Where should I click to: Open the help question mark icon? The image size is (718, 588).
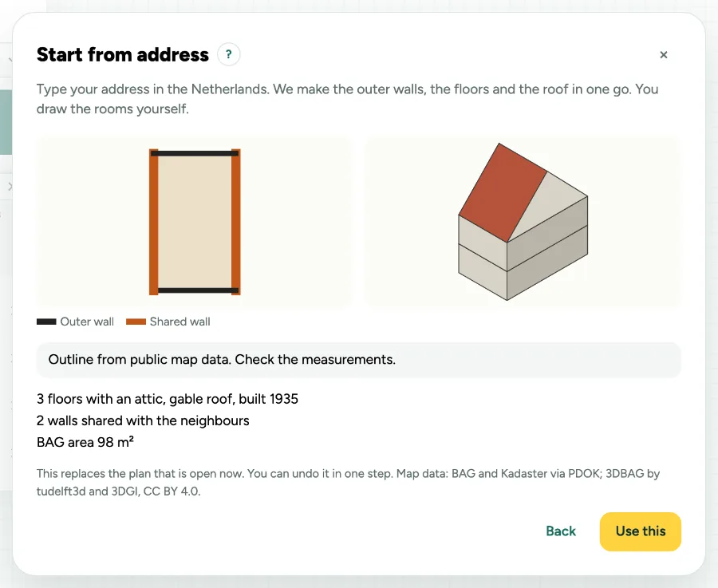point(228,54)
